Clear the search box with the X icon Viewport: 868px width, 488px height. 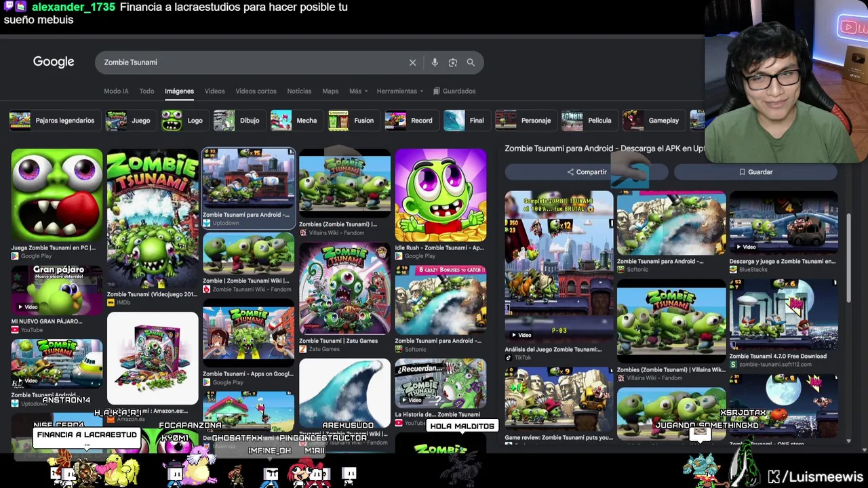(x=412, y=62)
